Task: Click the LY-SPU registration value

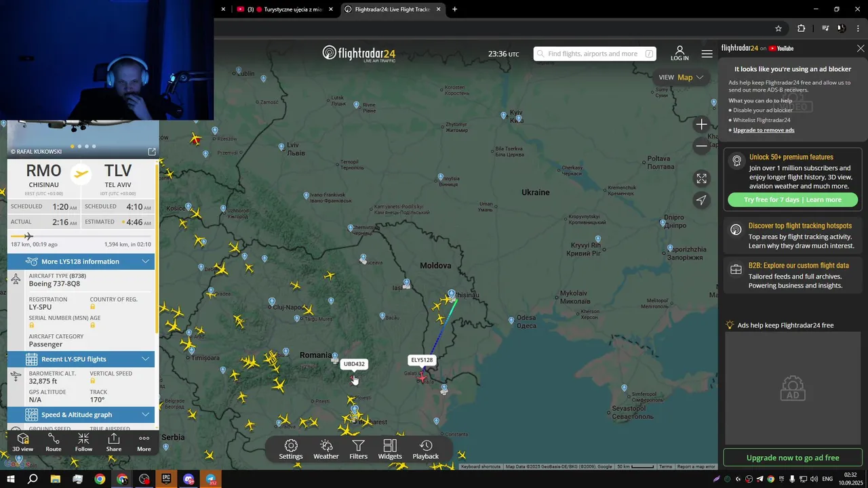Action: (40, 307)
